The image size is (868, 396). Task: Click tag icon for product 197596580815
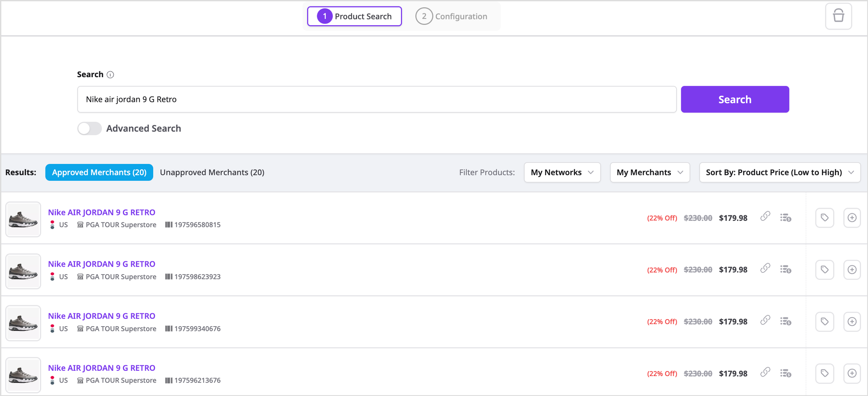[x=825, y=218]
